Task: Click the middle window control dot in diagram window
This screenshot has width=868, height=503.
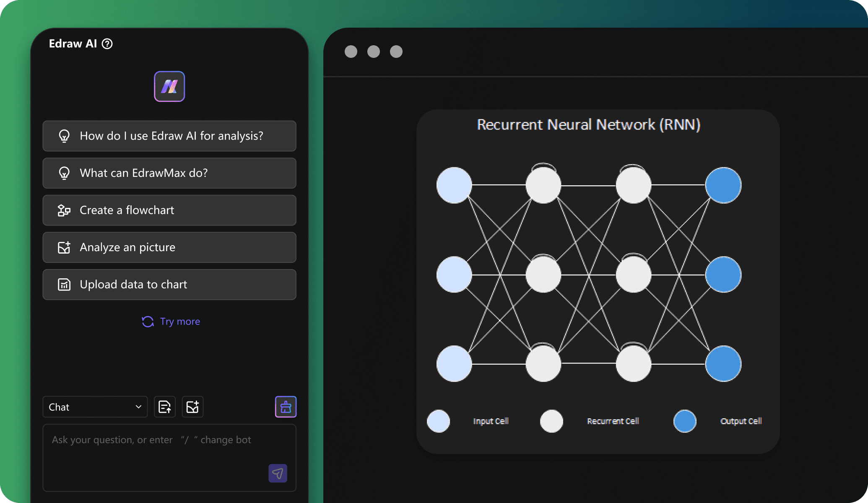Action: tap(374, 52)
